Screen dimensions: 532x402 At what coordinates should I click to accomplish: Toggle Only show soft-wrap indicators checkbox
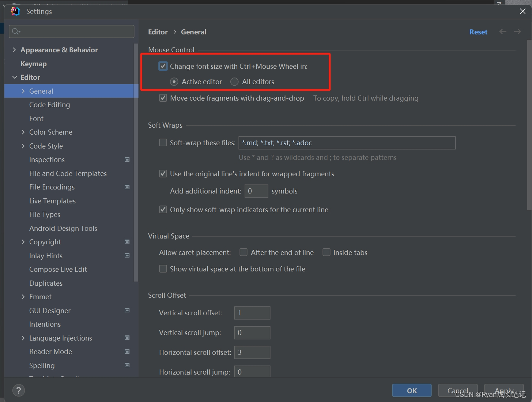point(163,210)
